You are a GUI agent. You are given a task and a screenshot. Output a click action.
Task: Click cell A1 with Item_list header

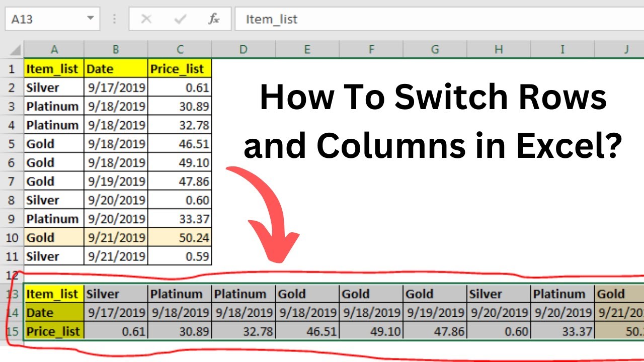[54, 68]
